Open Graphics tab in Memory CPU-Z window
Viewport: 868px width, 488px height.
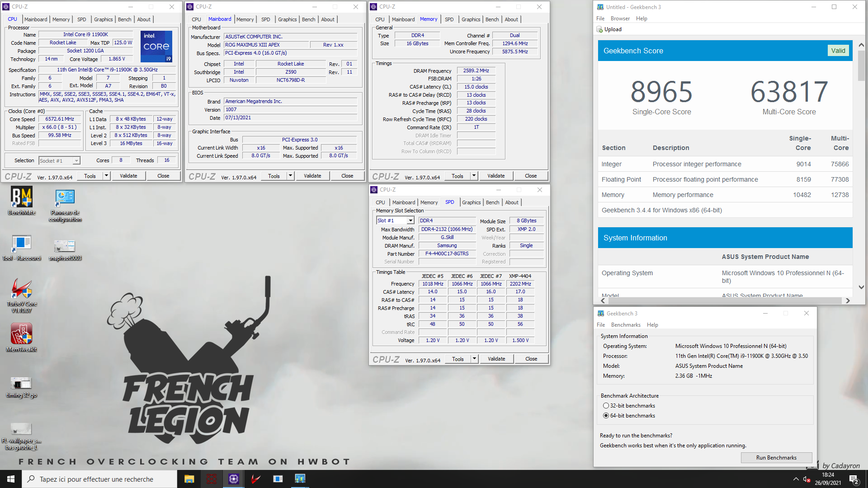471,19
